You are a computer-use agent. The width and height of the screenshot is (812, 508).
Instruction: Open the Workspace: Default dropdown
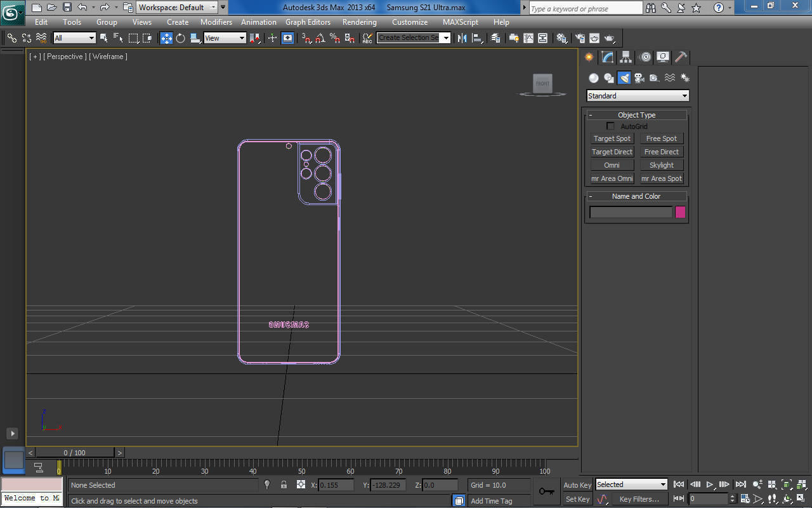177,8
